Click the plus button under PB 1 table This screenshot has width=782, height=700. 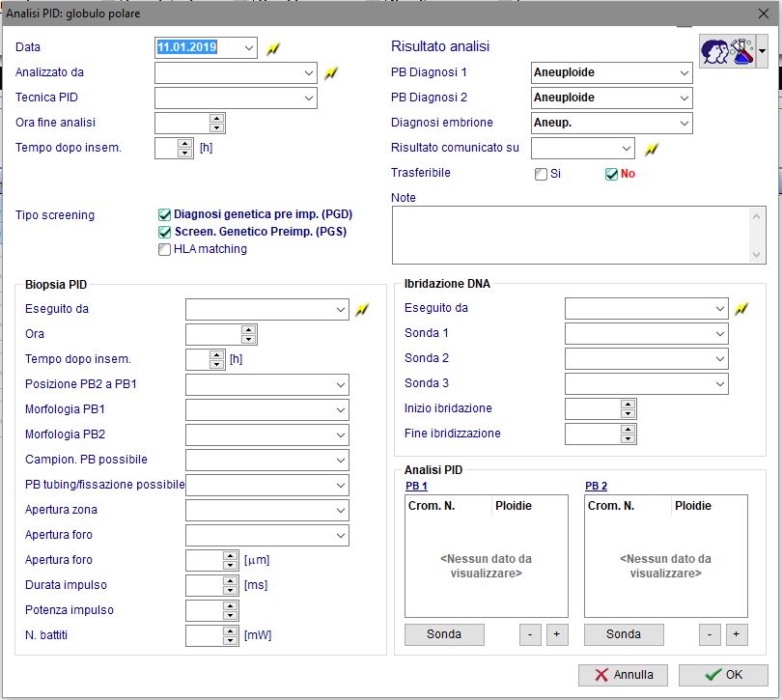pos(557,634)
